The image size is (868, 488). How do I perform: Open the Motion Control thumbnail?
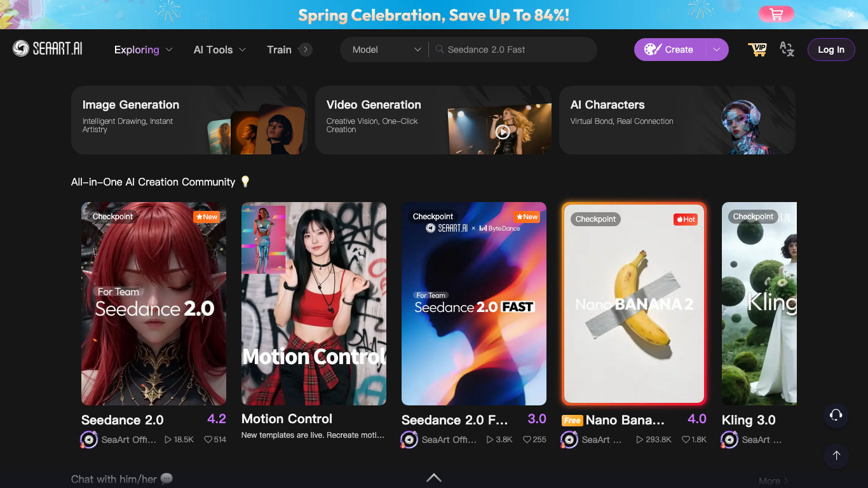pos(314,304)
